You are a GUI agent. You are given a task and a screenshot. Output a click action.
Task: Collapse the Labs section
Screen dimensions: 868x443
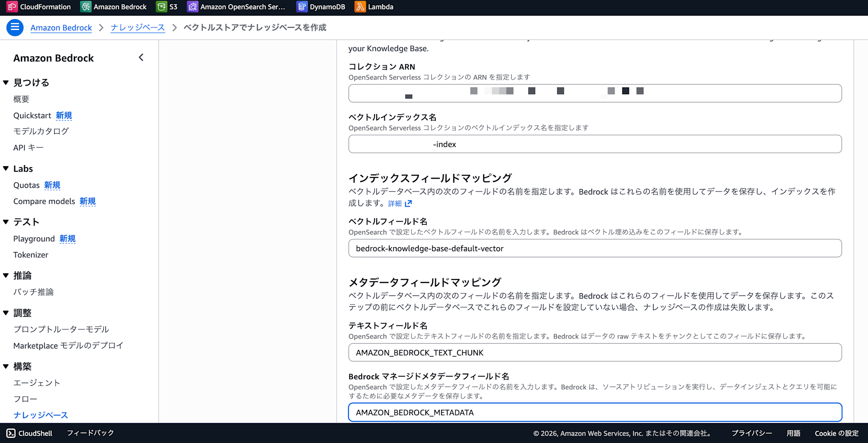pos(6,168)
